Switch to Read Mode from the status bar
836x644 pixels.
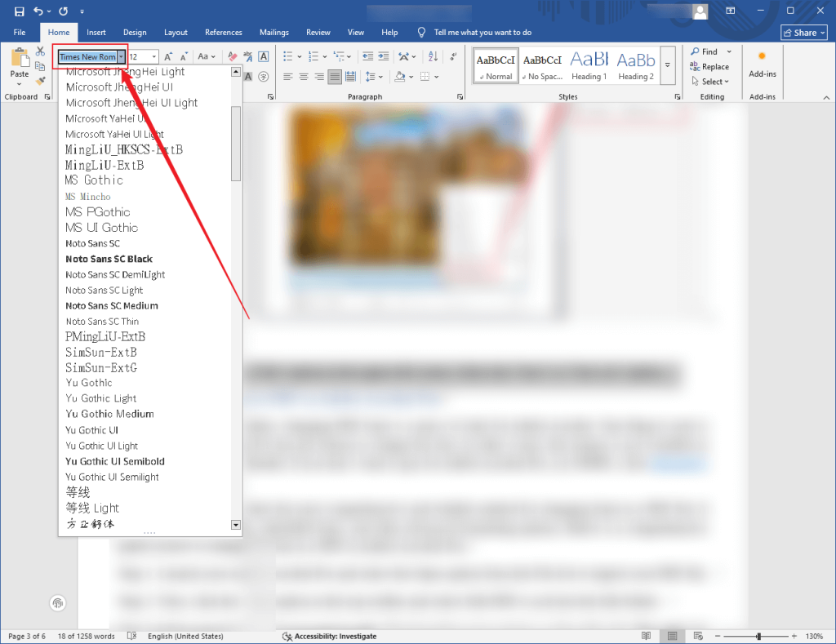tap(646, 635)
